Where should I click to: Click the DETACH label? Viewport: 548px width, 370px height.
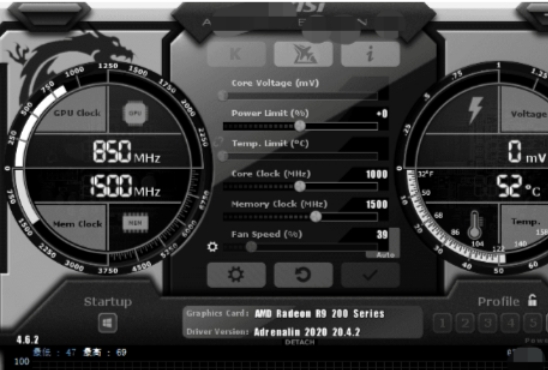300,342
